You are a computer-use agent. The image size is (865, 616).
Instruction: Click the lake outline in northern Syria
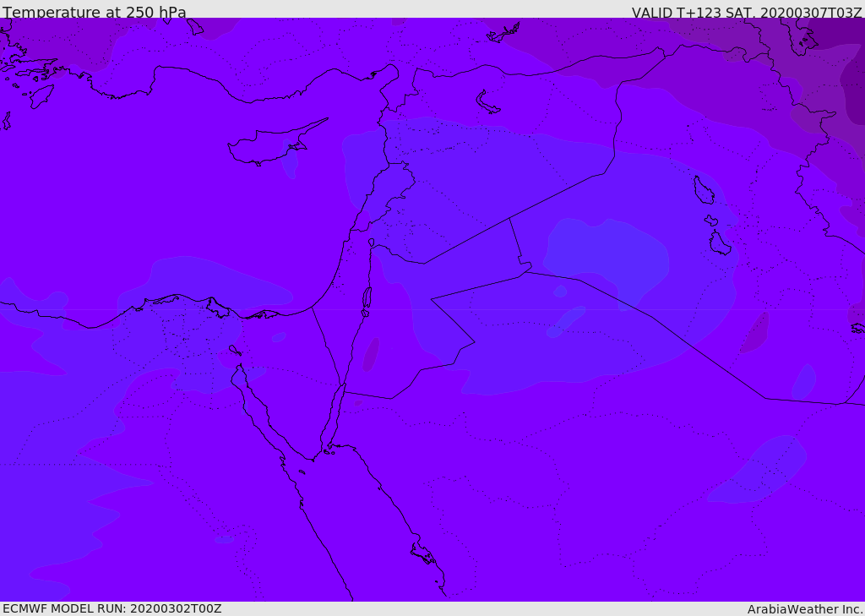click(x=488, y=102)
